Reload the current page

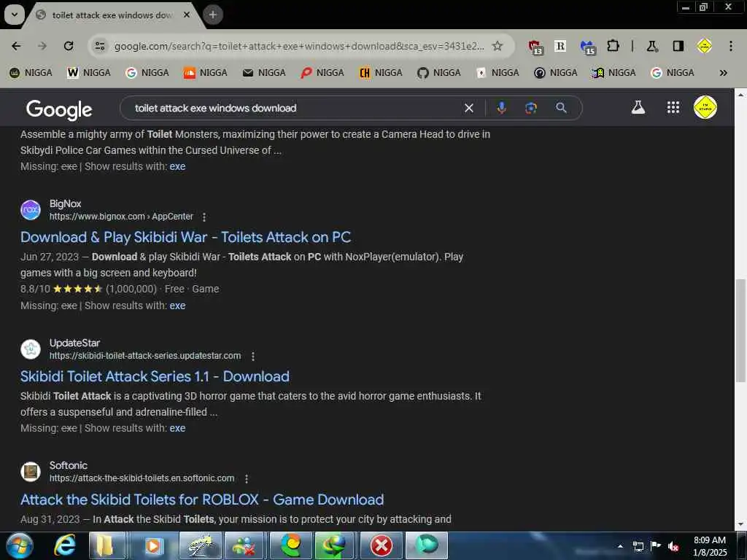(x=69, y=46)
